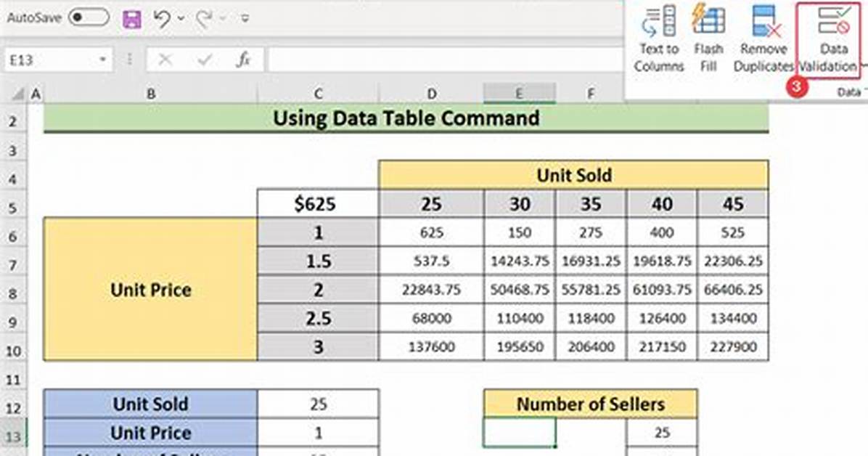Click the Redo arrow icon
This screenshot has height=456, width=868.
pyautogui.click(x=204, y=19)
